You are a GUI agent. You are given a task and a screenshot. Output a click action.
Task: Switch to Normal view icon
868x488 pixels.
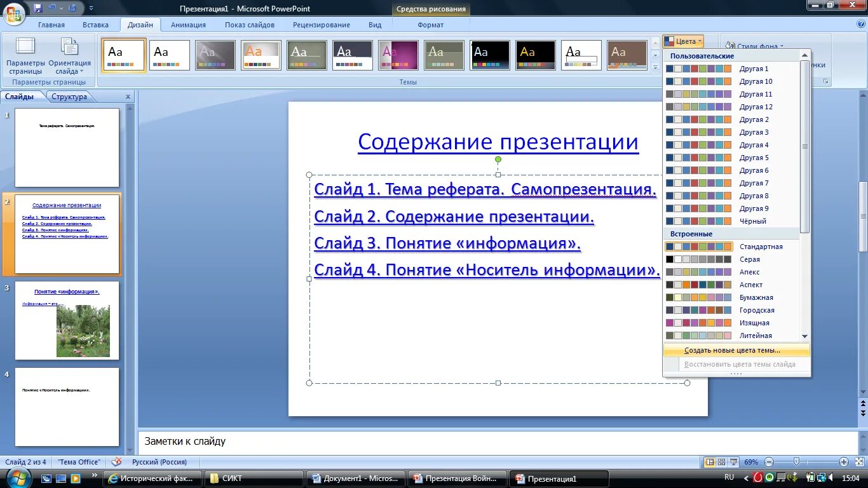(710, 462)
